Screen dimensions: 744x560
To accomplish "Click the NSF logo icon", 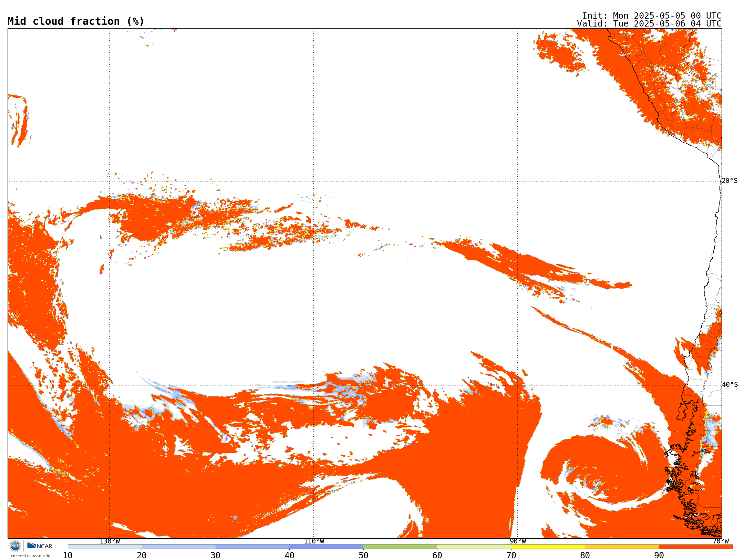I will point(15,546).
